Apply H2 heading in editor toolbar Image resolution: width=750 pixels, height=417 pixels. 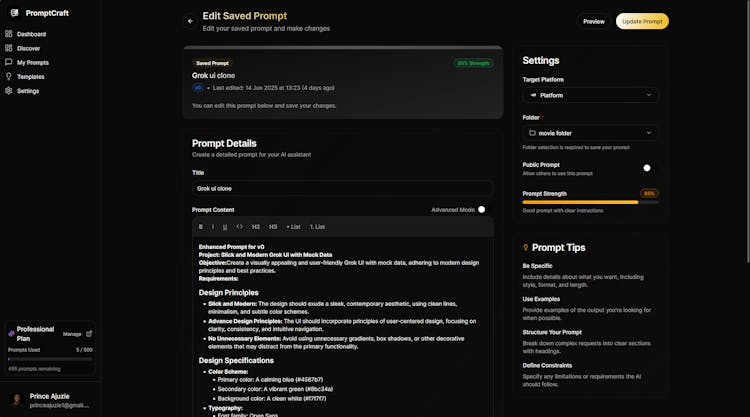point(256,227)
